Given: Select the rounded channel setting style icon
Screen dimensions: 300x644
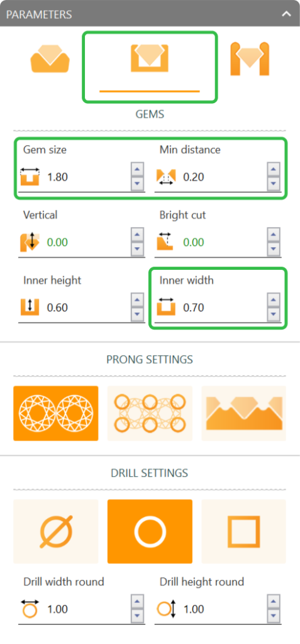Looking at the screenshot, I should (x=50, y=58).
